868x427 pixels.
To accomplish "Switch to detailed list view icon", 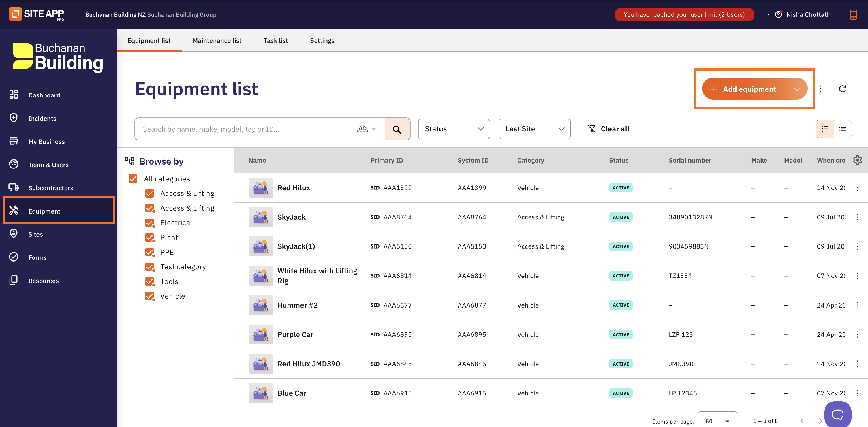I will coord(825,129).
